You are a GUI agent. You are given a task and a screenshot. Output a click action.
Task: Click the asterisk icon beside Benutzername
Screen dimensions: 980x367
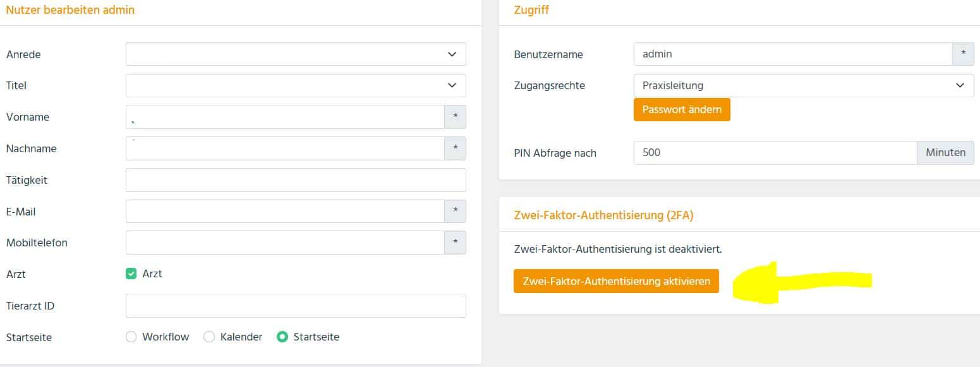[x=964, y=54]
